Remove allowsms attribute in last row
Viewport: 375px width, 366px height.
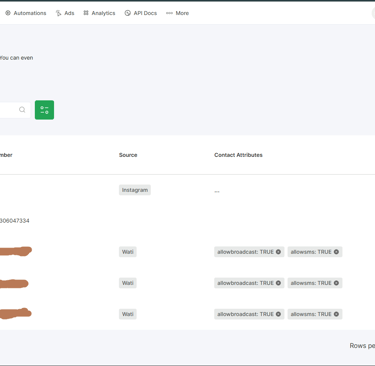336,314
